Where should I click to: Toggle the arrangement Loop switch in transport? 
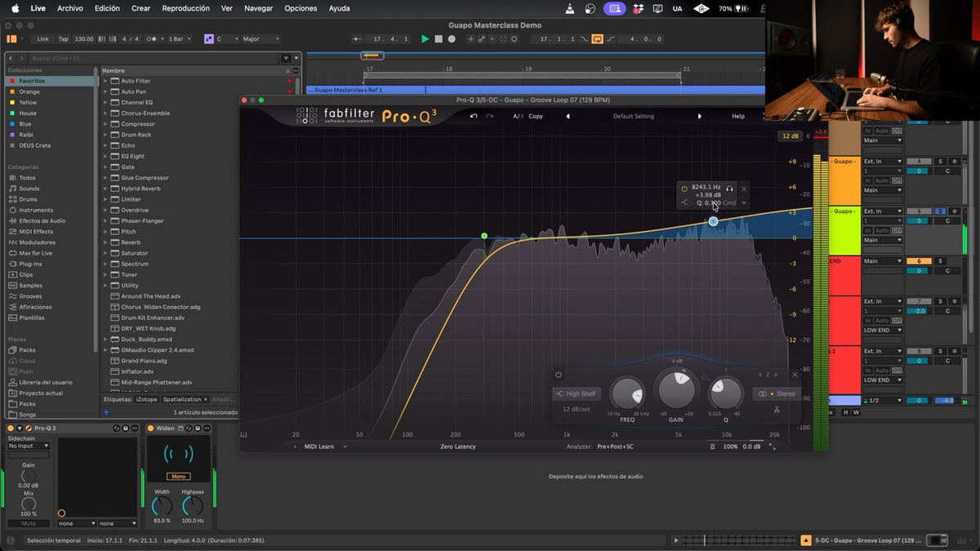pyautogui.click(x=597, y=39)
